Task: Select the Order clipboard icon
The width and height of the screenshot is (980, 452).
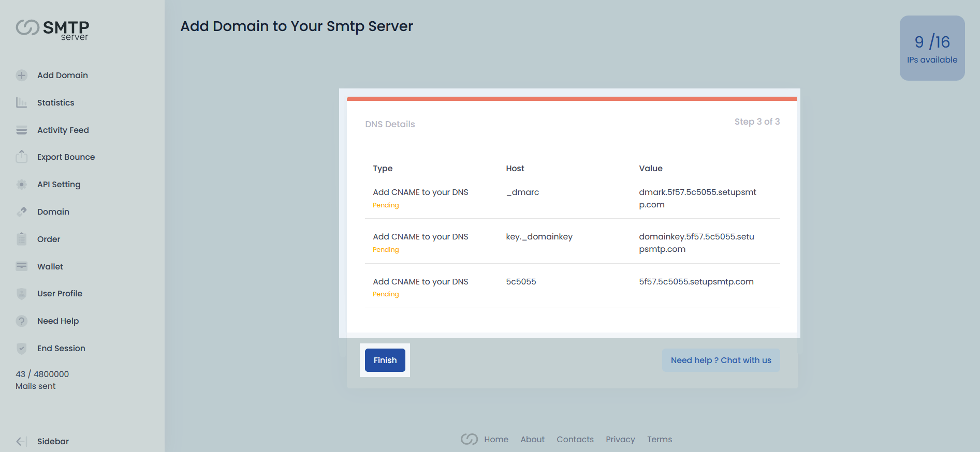Action: [x=21, y=239]
